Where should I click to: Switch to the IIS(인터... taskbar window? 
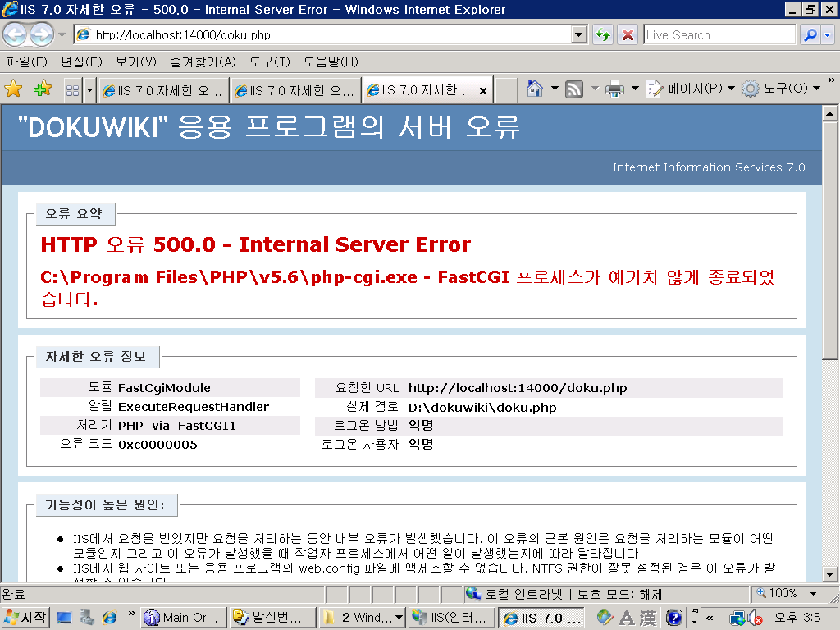pos(452,618)
